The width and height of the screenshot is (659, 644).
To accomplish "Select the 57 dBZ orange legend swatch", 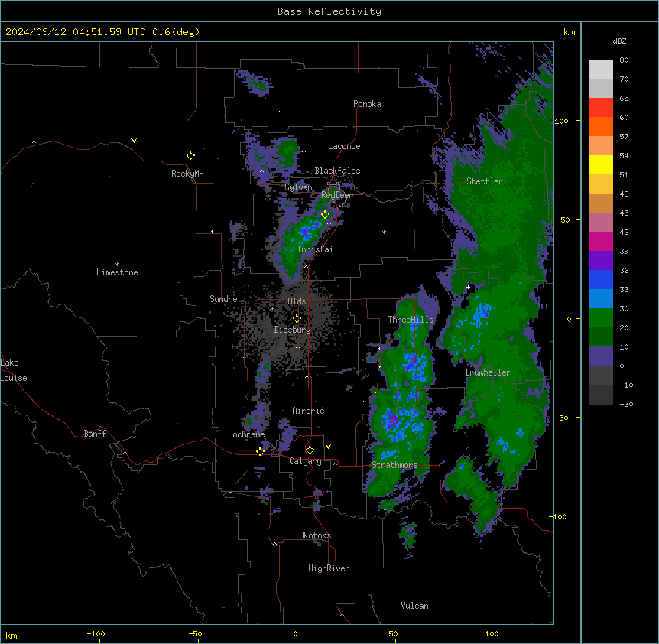I will click(601, 126).
